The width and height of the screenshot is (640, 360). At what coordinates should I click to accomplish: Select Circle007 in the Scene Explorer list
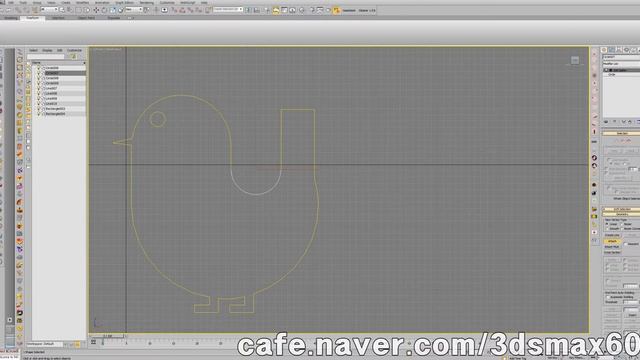click(x=52, y=73)
